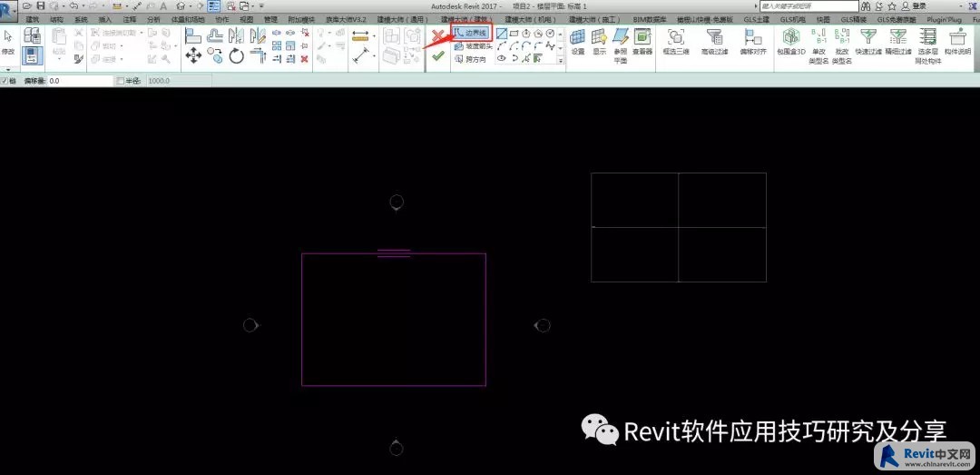Select the Rectangle draw tool
This screenshot has width=980, height=475.
(514, 34)
